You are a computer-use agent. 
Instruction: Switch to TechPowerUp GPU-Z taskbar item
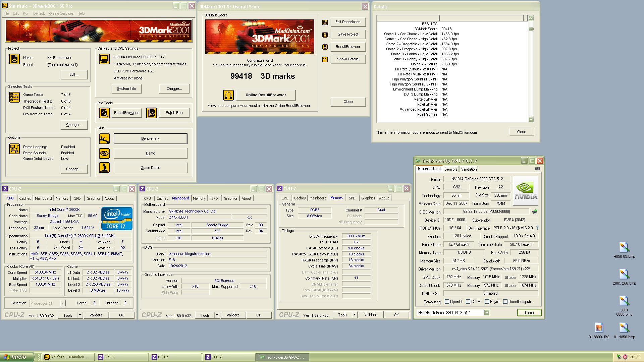[282, 357]
